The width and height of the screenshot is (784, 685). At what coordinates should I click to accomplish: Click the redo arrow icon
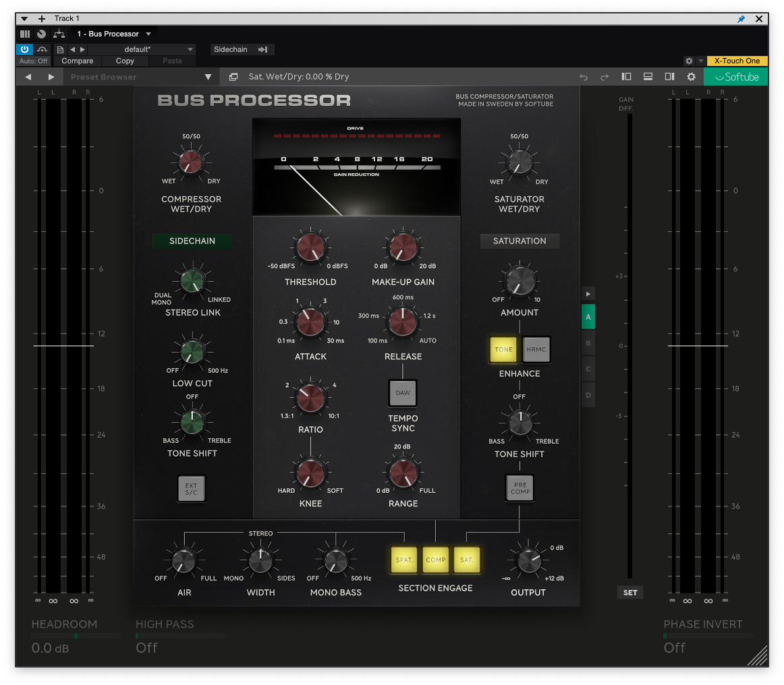pyautogui.click(x=605, y=77)
